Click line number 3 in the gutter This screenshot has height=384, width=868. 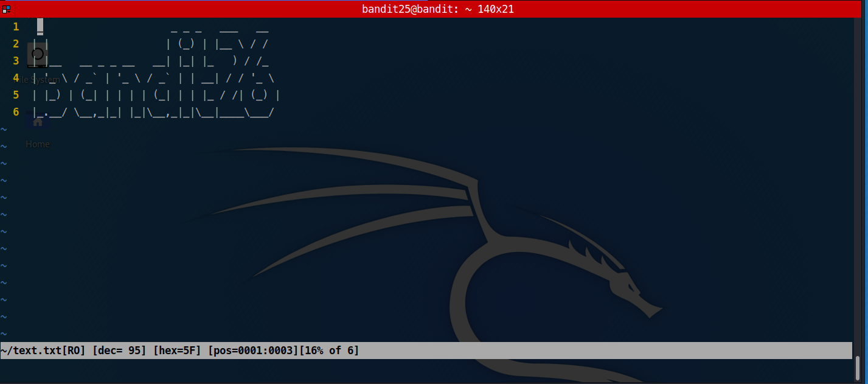16,61
